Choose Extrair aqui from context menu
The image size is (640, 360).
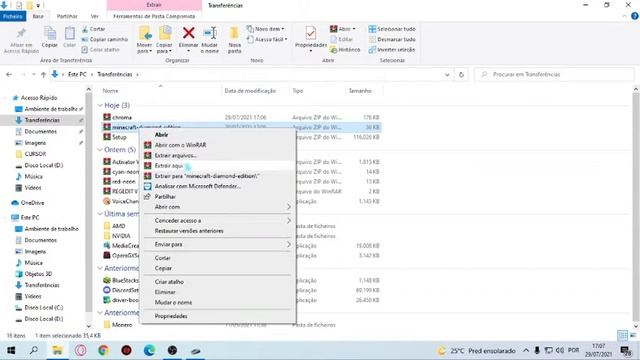pos(218,166)
